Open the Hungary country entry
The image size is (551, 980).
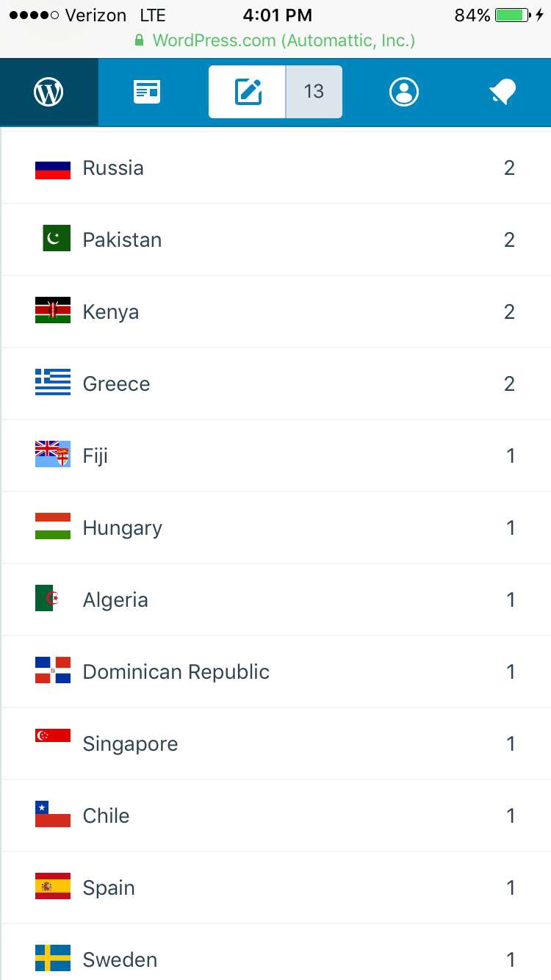pos(275,527)
